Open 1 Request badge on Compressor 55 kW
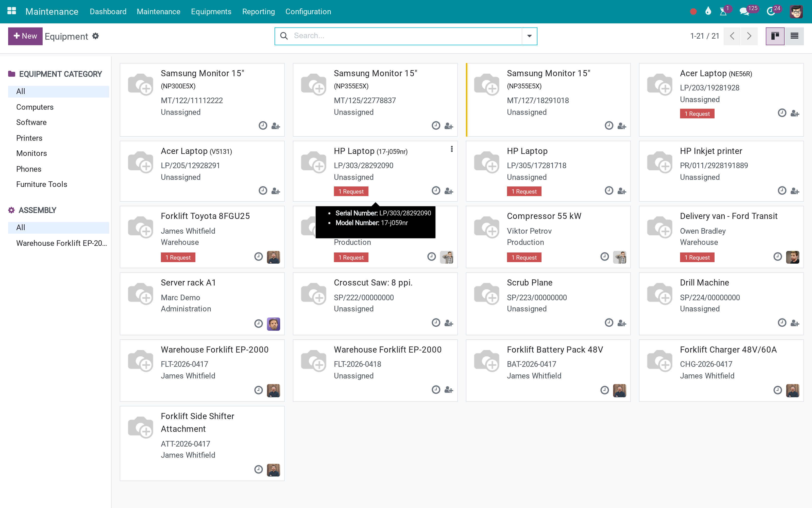This screenshot has width=812, height=508. (x=524, y=257)
